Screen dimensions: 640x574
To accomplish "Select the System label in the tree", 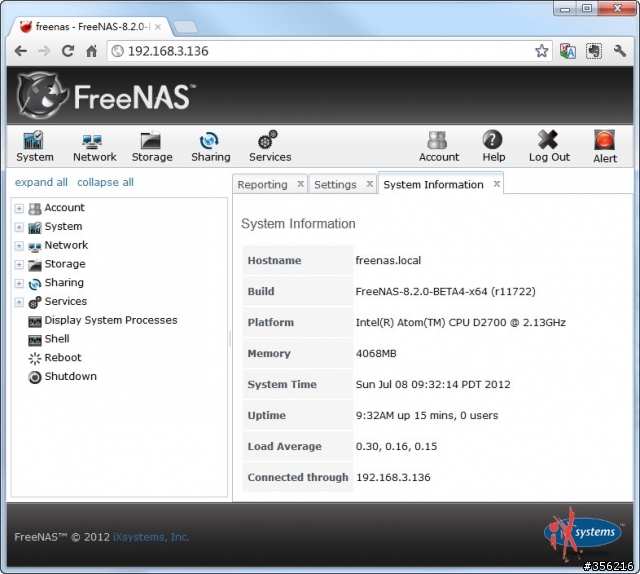I will pos(63,226).
